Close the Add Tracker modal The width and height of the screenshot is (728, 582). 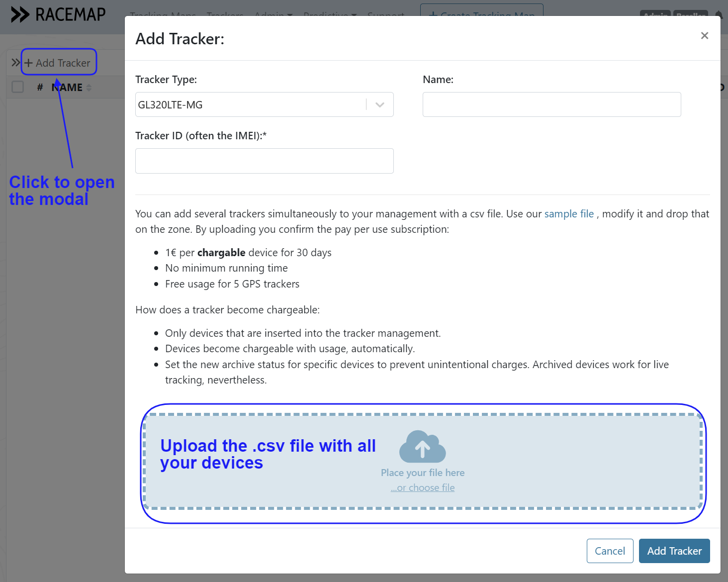[x=704, y=35]
